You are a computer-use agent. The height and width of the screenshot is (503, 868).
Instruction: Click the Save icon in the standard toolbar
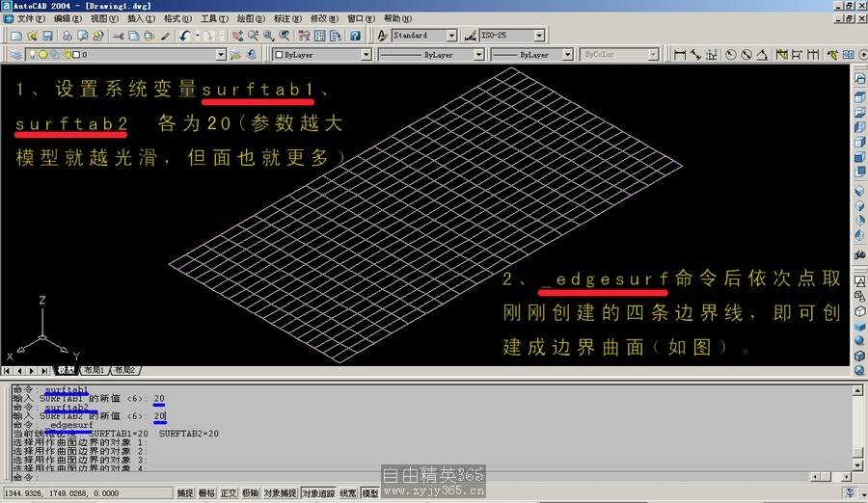(x=47, y=36)
